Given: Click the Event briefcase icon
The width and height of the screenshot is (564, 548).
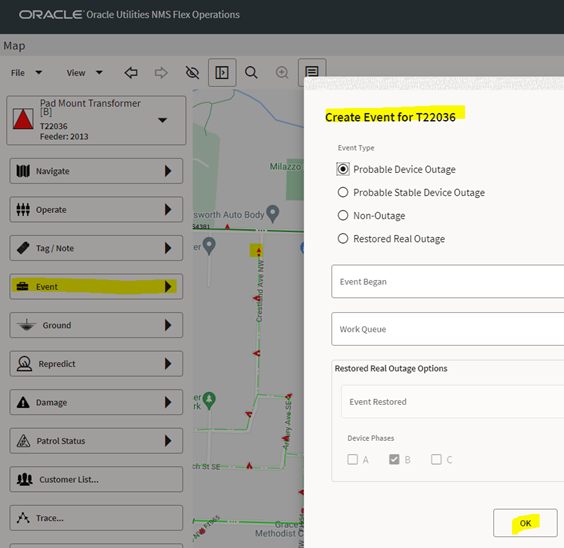Looking at the screenshot, I should [23, 287].
